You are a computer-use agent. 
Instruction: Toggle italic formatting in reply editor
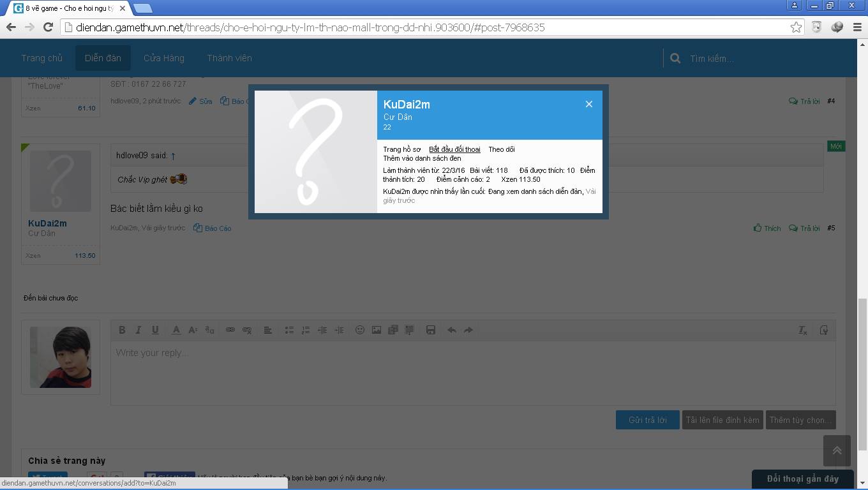click(x=138, y=330)
